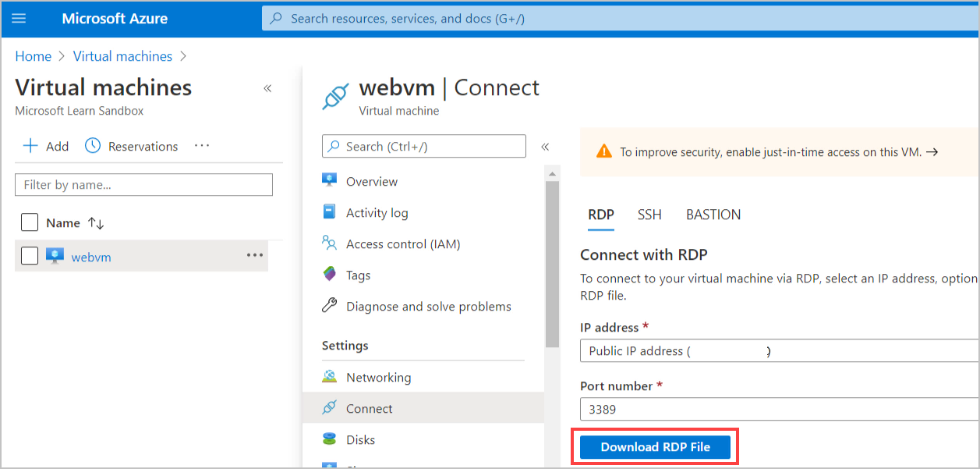Open the webvm link in list

(x=91, y=257)
